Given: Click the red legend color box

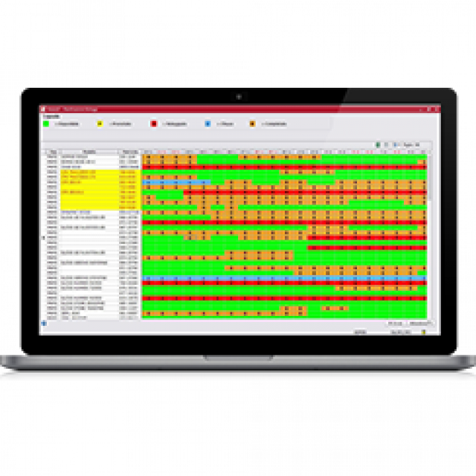Looking at the screenshot, I should coord(153,124).
